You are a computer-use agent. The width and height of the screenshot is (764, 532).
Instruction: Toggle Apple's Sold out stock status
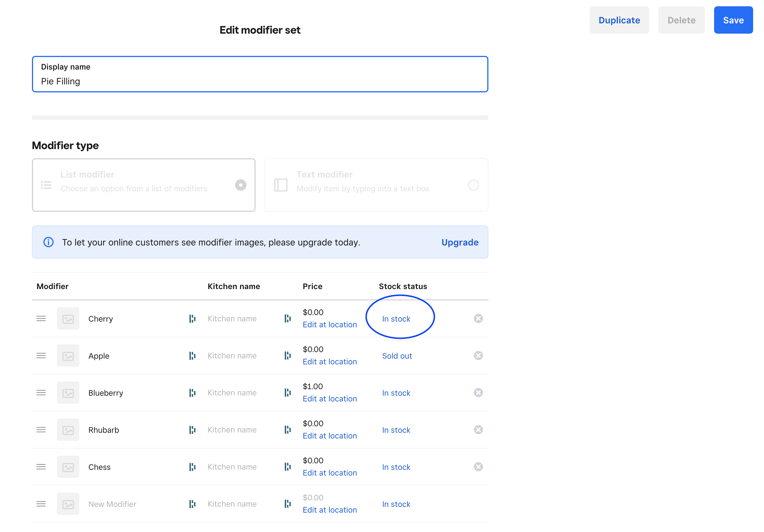(397, 356)
